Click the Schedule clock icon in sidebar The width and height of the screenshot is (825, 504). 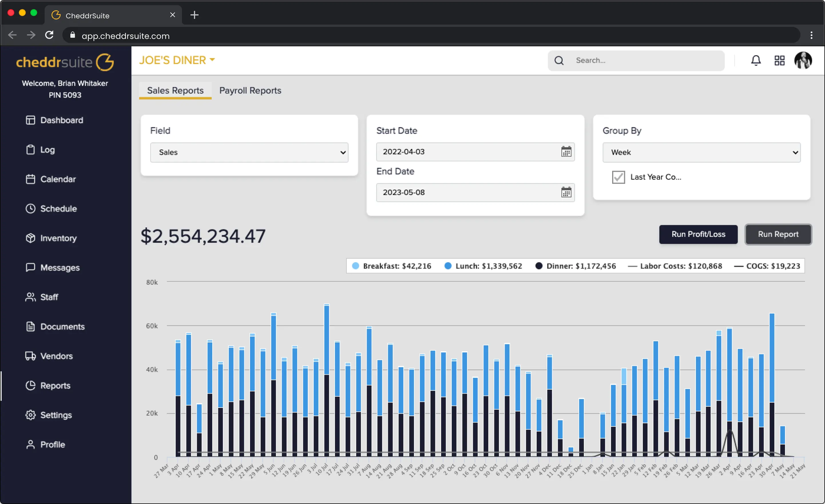tap(31, 208)
